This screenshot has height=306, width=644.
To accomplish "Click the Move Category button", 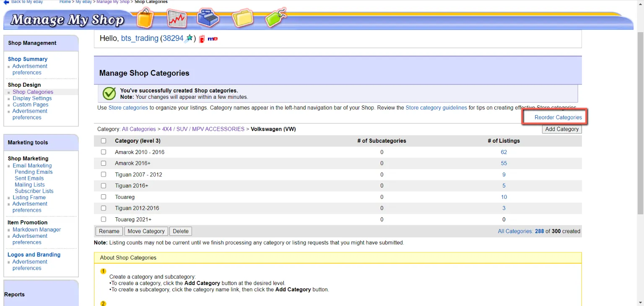I will pos(146,231).
